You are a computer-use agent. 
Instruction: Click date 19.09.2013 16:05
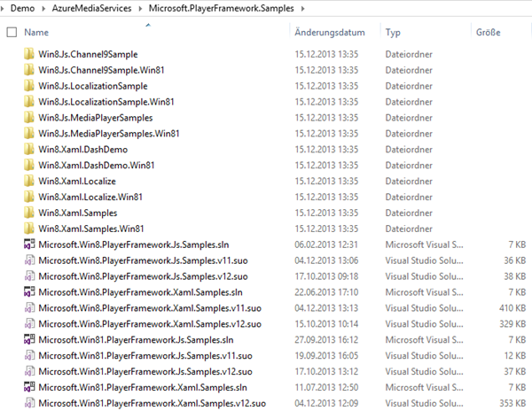pyautogui.click(x=326, y=356)
